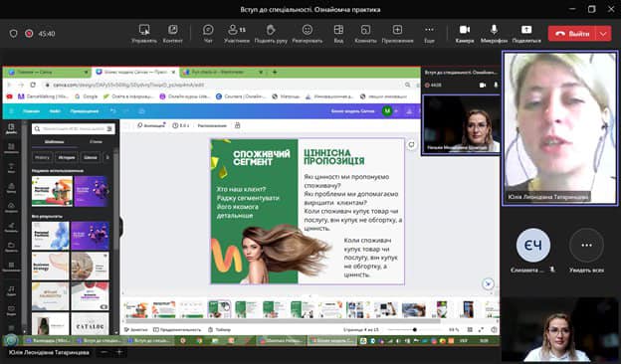
Task: Click the green M account avatar in Canva
Action: [x=387, y=111]
